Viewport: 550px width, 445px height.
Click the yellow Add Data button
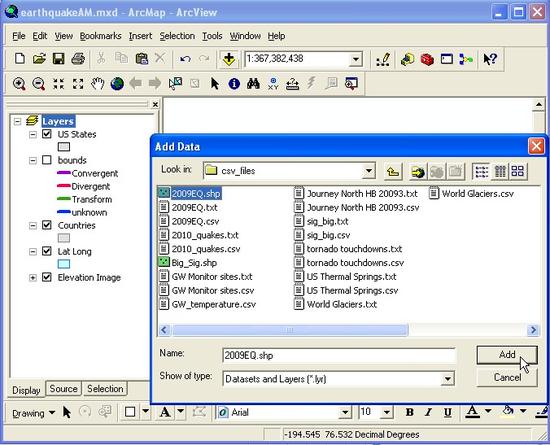click(229, 59)
